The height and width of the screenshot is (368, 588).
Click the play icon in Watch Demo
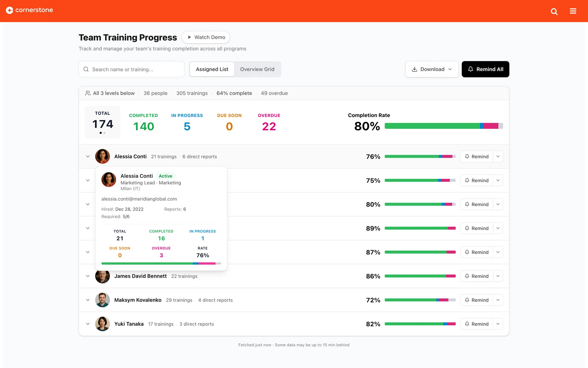pyautogui.click(x=189, y=37)
